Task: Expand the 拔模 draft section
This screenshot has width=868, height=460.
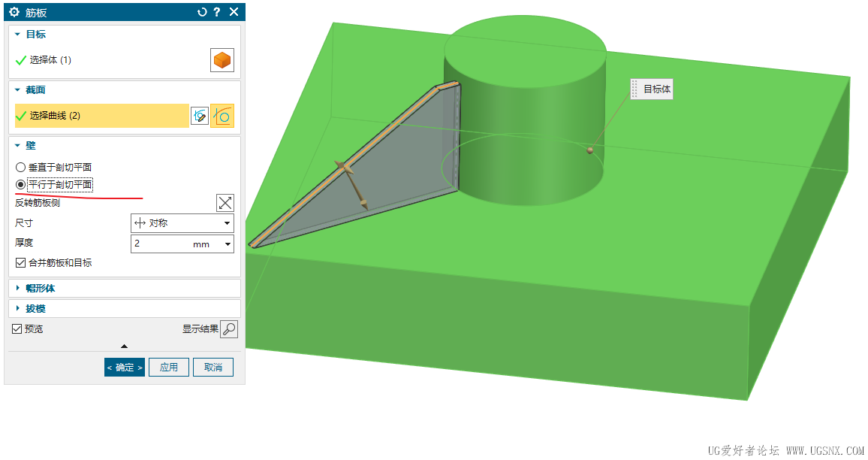Action: point(35,309)
